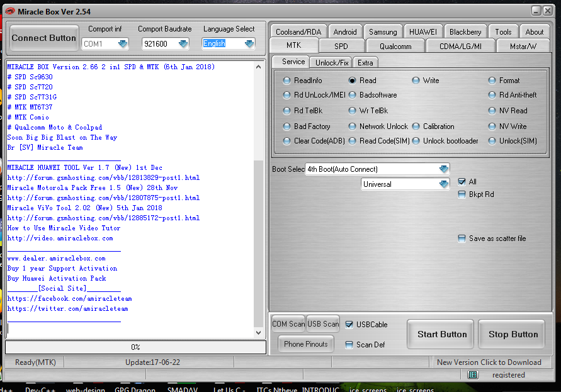Open the Comport inf COM1 dropdown arrow

pyautogui.click(x=123, y=43)
